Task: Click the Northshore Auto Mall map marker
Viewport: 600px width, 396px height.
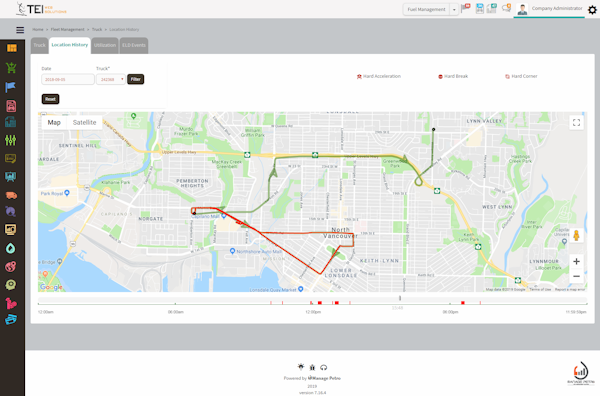Action: [232, 251]
